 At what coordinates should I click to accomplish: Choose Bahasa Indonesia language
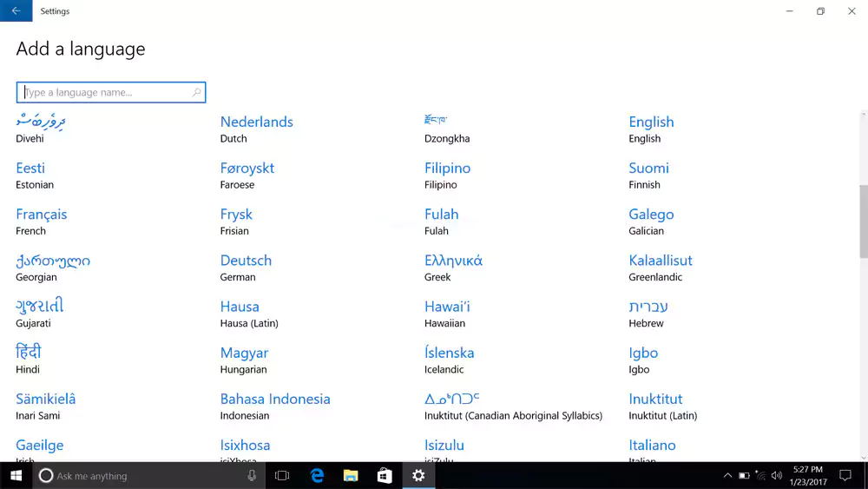click(275, 400)
